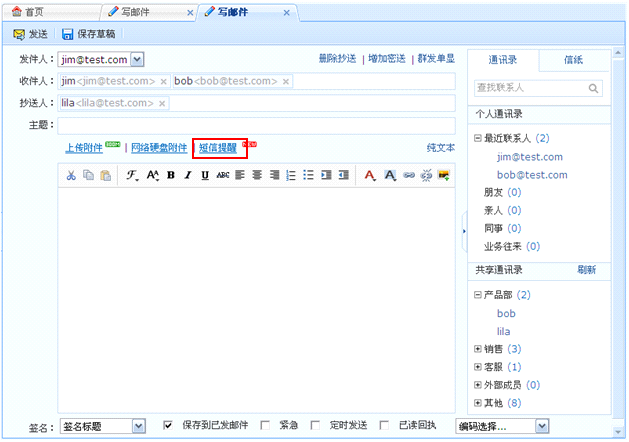Viewport: 629px width, 442px height.
Task: Click the paste clipboard icon
Action: pyautogui.click(x=105, y=175)
